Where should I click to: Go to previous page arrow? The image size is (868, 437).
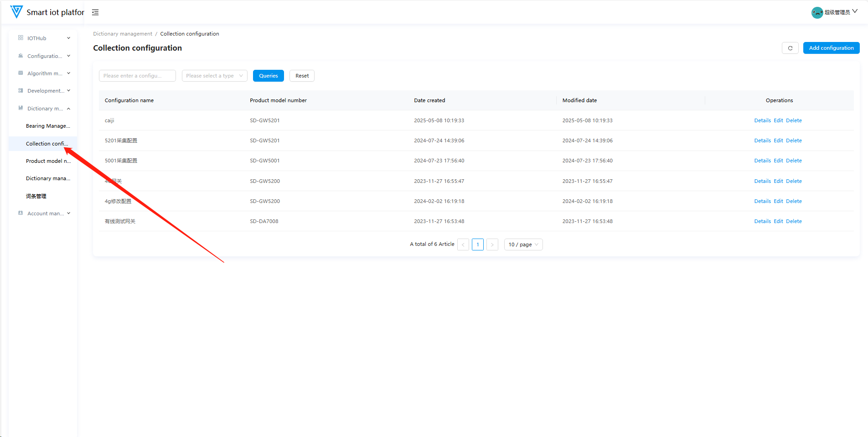pyautogui.click(x=463, y=245)
